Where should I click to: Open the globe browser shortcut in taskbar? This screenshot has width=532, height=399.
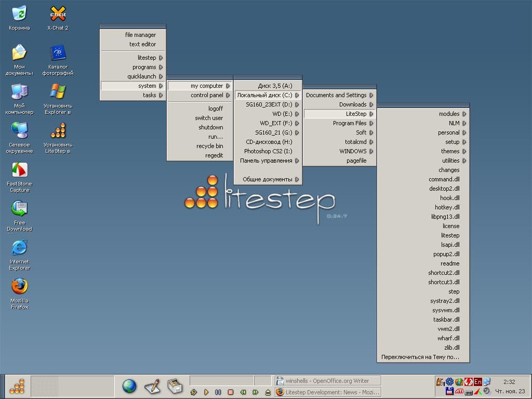tap(129, 387)
